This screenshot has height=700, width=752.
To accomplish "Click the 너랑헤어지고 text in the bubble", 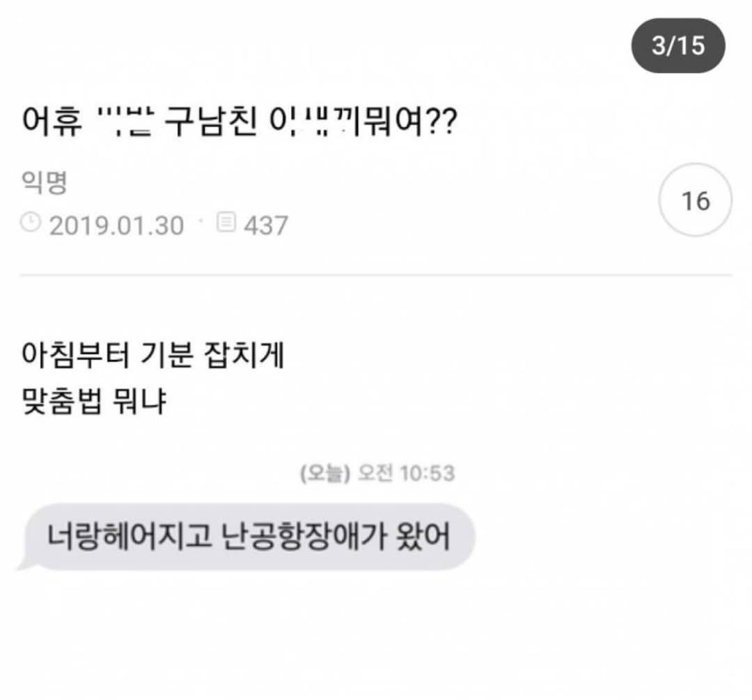I will tap(130, 536).
